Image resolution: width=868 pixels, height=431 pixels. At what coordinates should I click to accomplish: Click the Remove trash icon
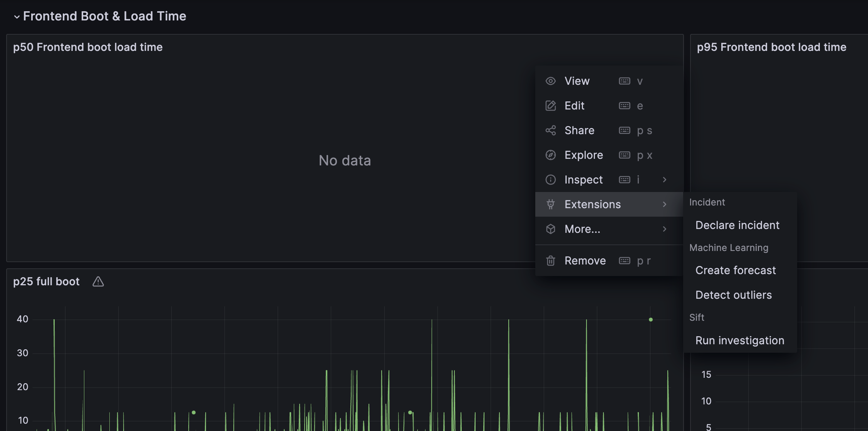click(550, 260)
